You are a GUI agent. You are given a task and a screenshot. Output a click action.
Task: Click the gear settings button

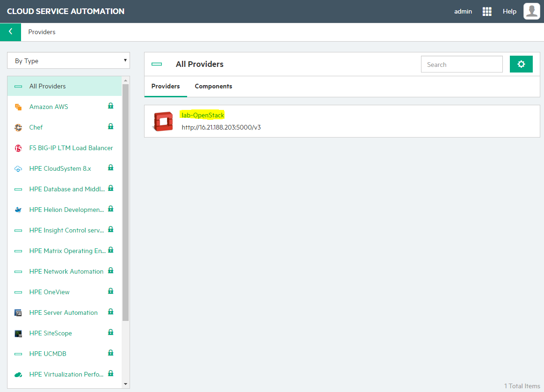pos(521,64)
